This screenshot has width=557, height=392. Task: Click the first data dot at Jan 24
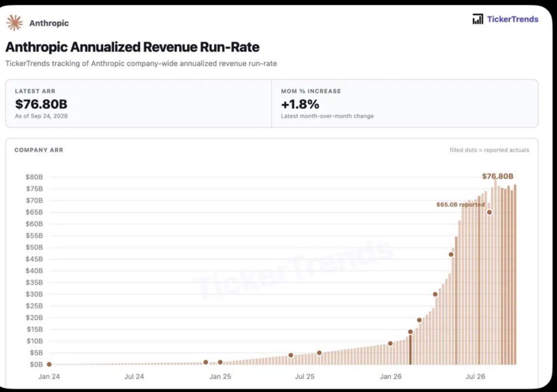click(49, 364)
